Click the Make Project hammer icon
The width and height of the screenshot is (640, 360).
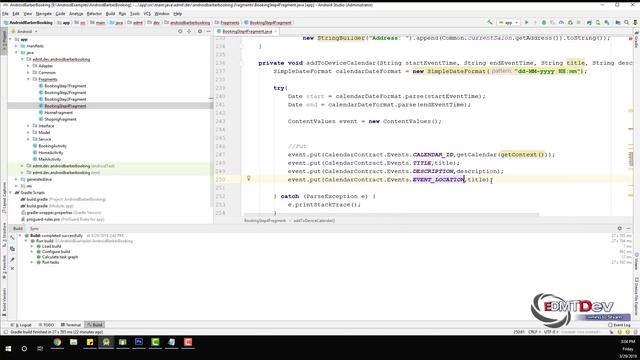[x=490, y=22]
